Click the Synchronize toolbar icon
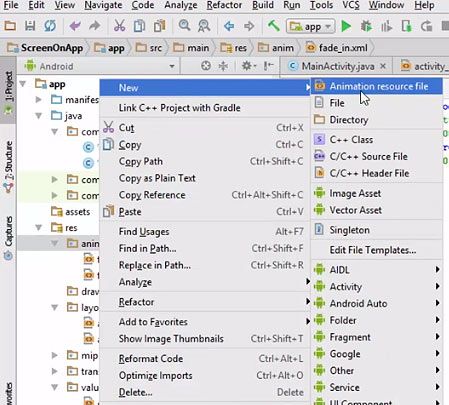 50,26
